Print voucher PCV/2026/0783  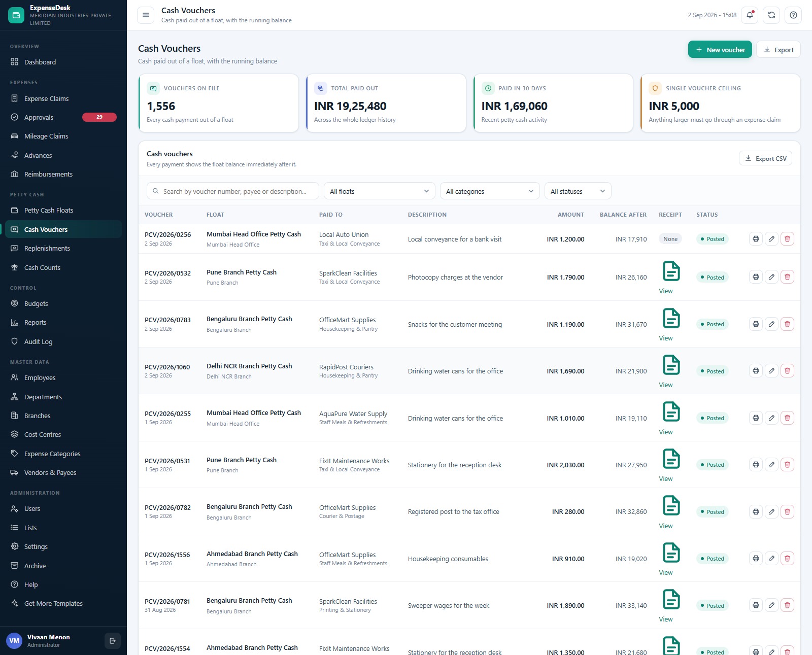coord(756,324)
